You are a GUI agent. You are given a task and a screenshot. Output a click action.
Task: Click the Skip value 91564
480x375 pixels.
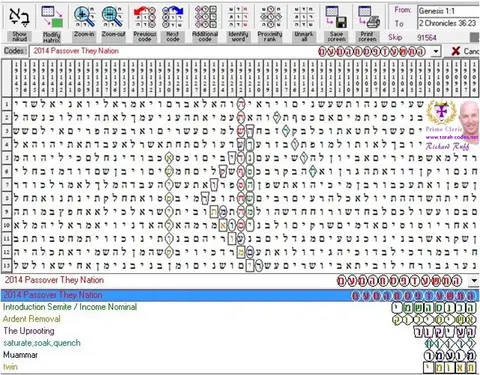coord(427,37)
